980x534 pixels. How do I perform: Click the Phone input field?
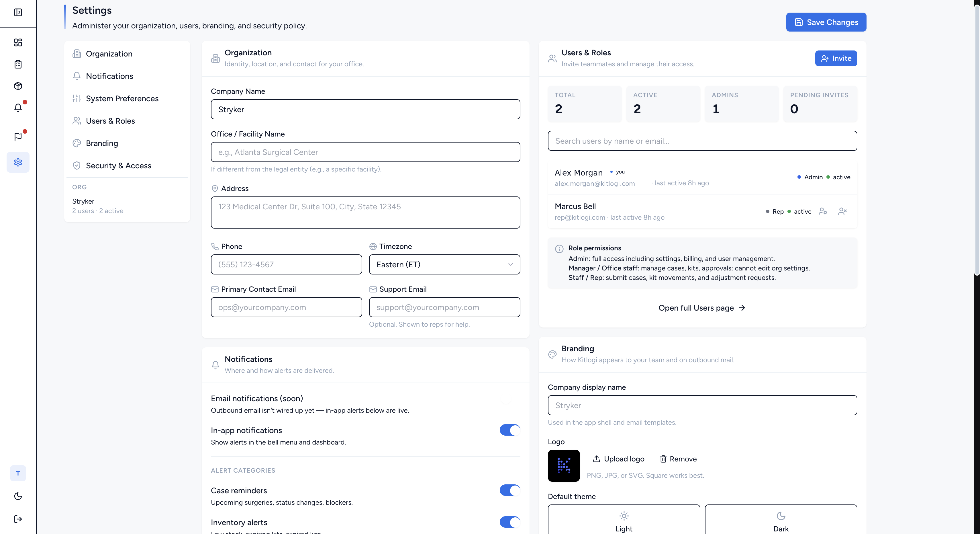(x=286, y=264)
